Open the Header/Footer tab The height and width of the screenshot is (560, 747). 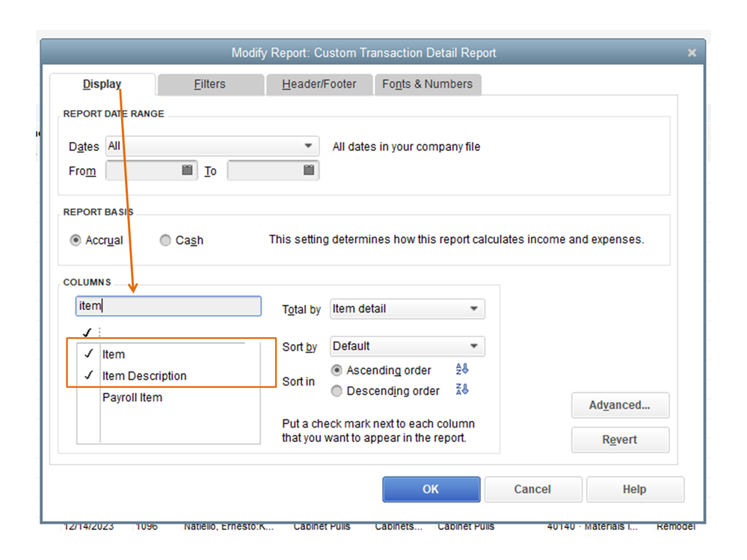pyautogui.click(x=319, y=84)
